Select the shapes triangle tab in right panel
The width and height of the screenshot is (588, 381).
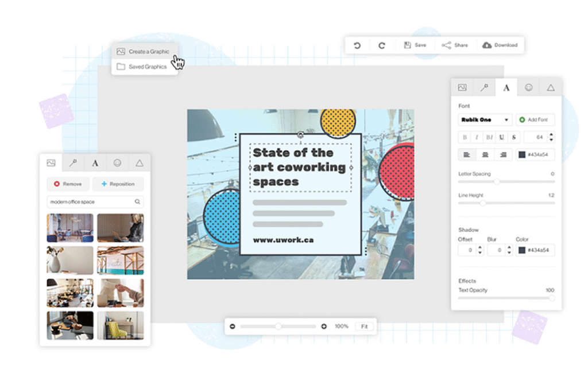[x=550, y=87]
